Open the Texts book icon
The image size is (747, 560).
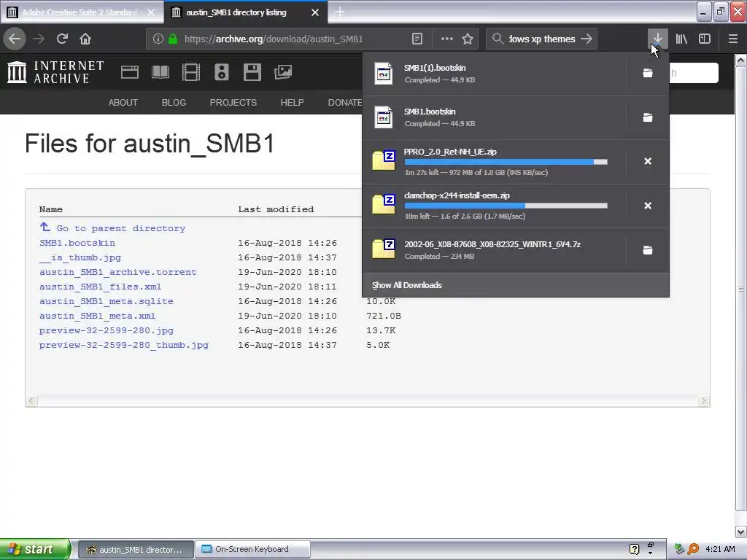click(160, 72)
